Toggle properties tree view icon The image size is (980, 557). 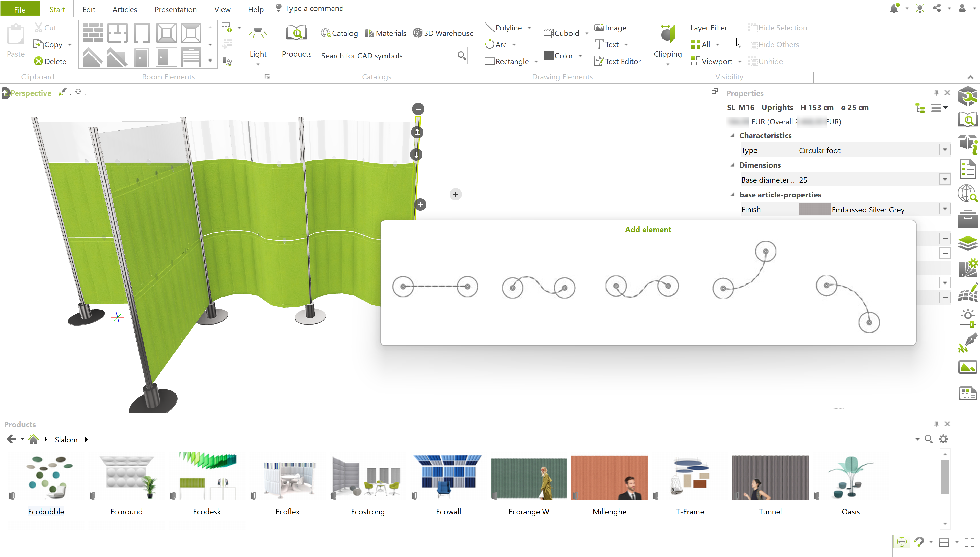pos(919,109)
